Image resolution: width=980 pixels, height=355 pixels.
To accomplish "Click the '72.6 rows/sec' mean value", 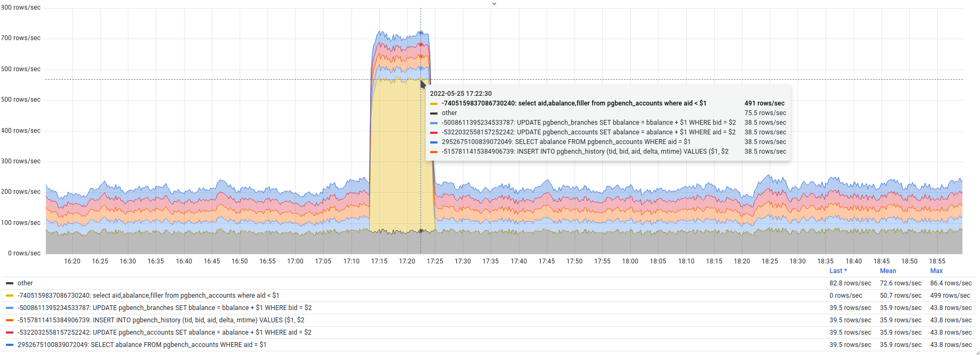I will pos(901,283).
